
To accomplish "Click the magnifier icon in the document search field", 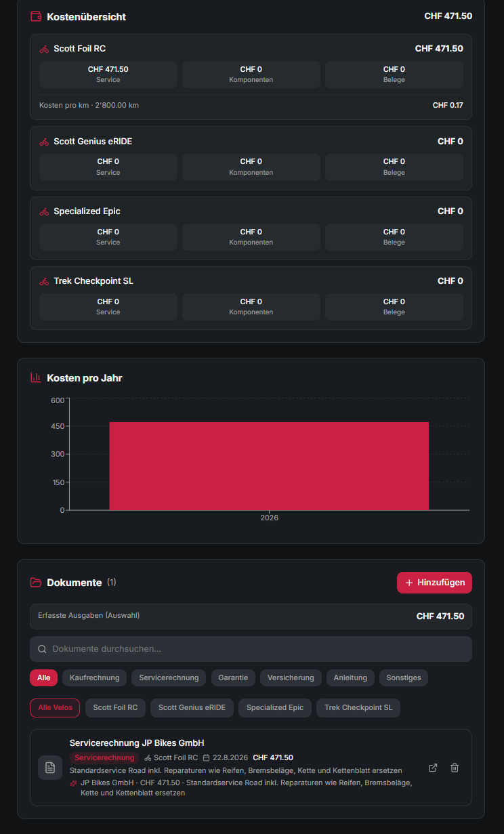I will tap(42, 649).
